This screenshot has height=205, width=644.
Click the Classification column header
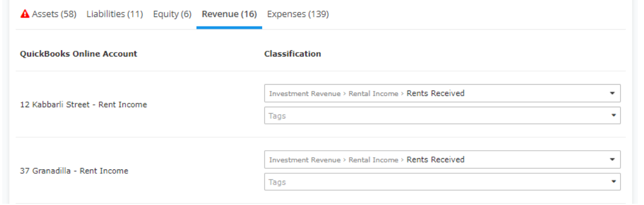click(293, 54)
